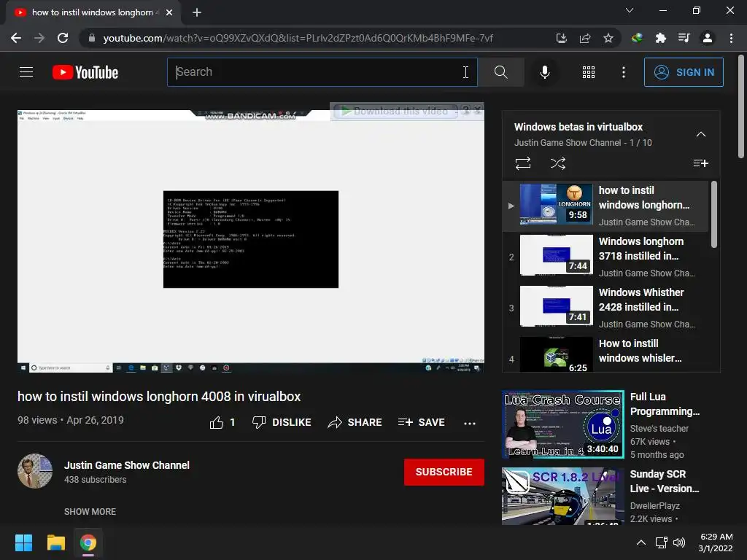
Task: Open Chrome three-dot menu
Action: pyautogui.click(x=731, y=38)
